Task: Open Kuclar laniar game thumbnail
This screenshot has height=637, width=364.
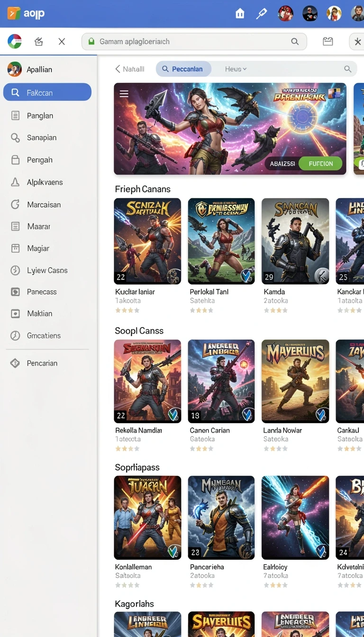Action: pos(147,241)
